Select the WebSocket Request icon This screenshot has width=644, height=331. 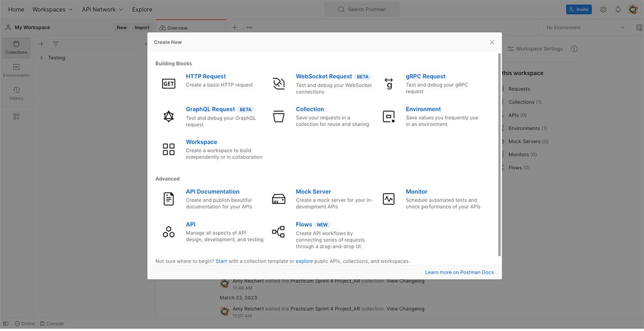coord(279,84)
